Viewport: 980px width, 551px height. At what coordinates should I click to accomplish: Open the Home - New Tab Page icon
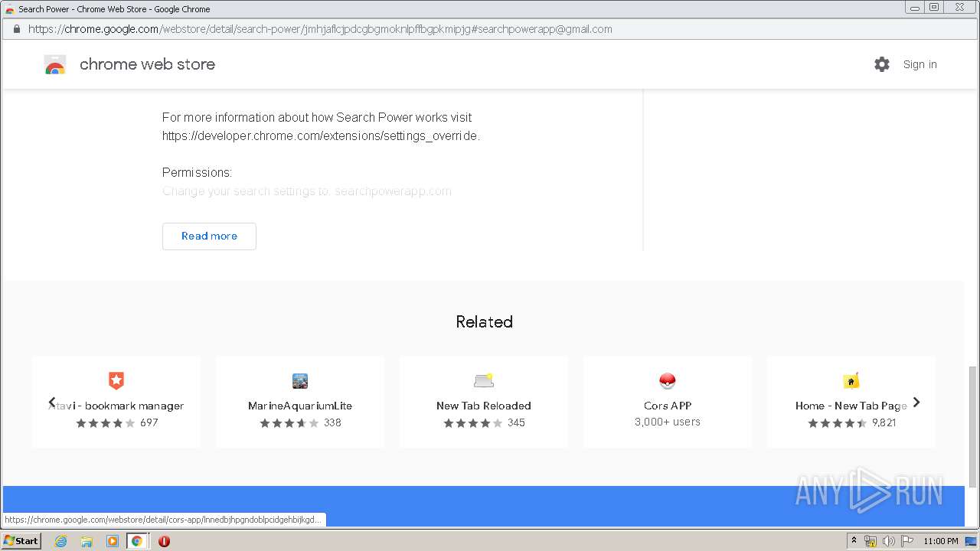pos(851,380)
